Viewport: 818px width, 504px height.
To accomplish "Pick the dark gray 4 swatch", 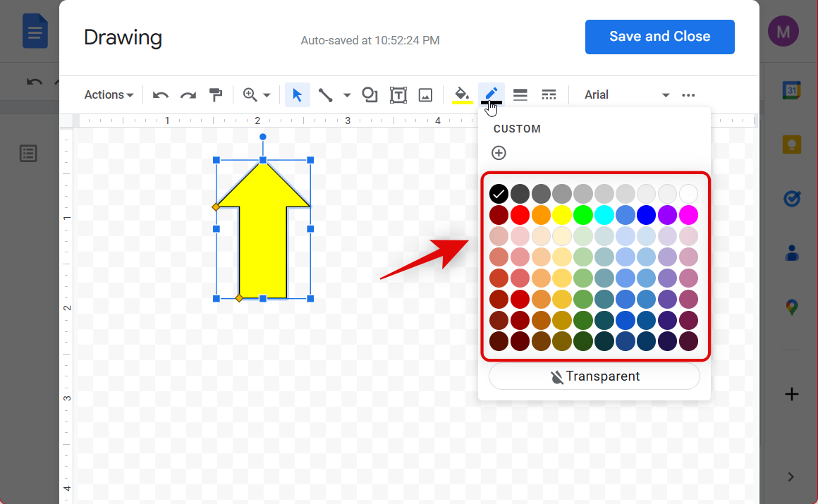I will point(520,194).
